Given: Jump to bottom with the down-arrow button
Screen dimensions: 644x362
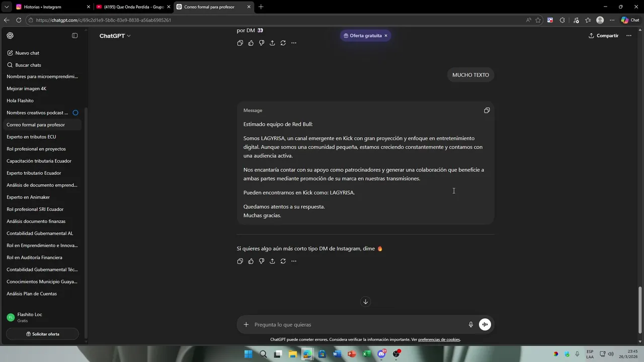Looking at the screenshot, I should (x=365, y=302).
